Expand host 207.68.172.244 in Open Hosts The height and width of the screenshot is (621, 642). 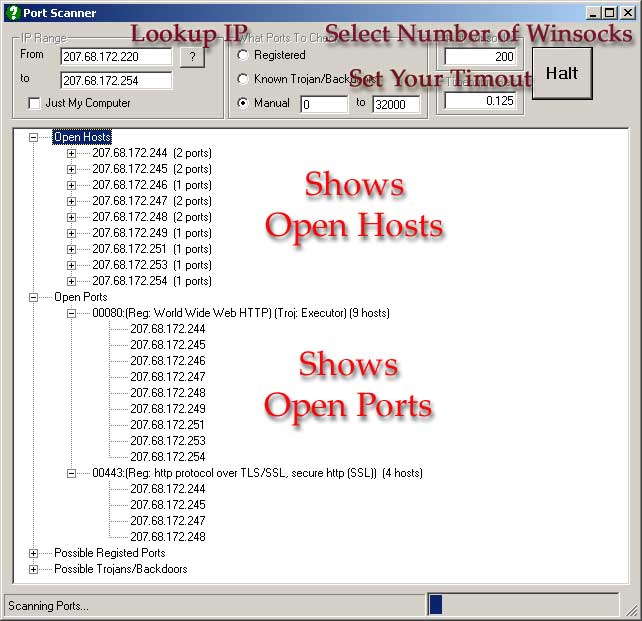71,153
